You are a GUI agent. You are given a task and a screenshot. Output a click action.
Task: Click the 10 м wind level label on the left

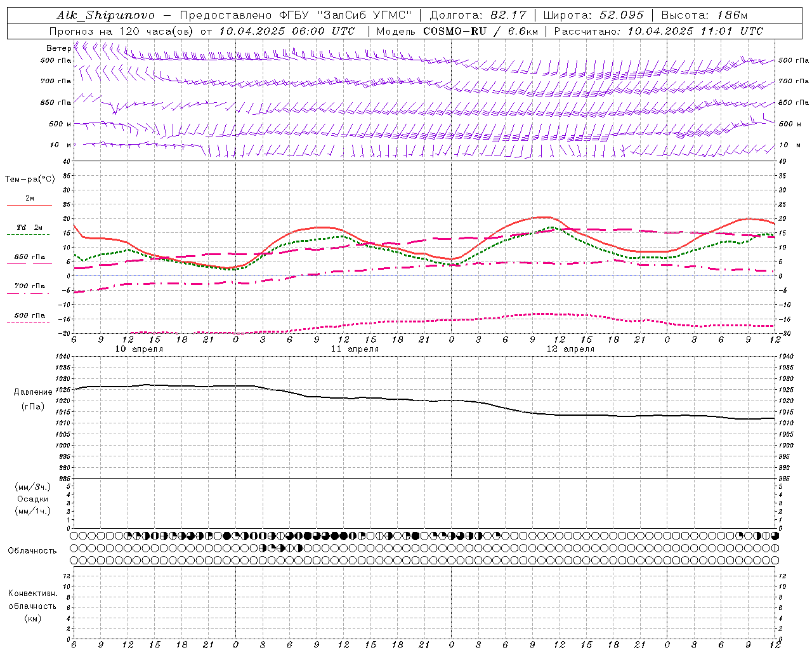tap(60, 145)
